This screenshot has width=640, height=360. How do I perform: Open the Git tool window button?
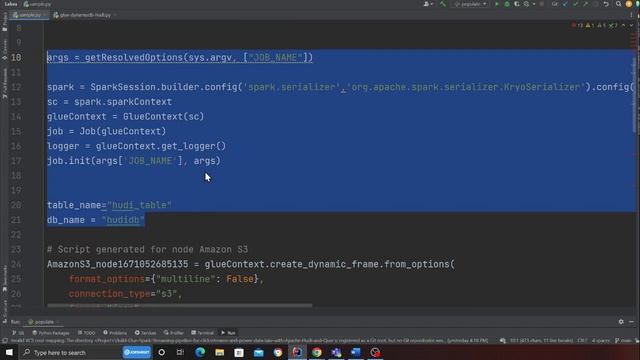point(18,333)
